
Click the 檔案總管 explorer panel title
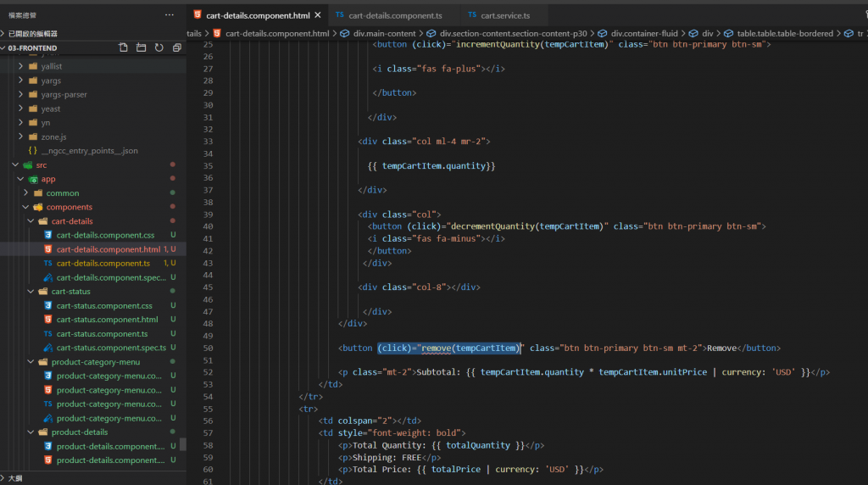click(22, 15)
